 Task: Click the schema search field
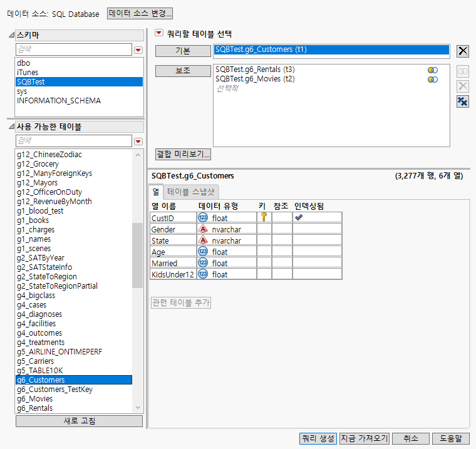74,49
